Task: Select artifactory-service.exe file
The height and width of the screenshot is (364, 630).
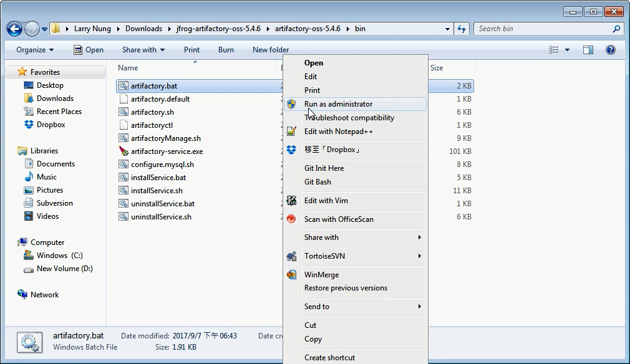Action: (167, 151)
